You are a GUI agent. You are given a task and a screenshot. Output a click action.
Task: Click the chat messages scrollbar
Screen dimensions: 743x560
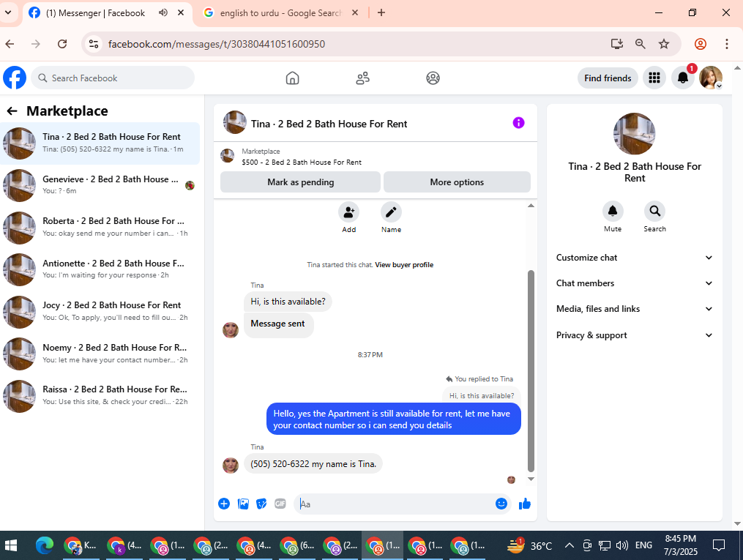tap(531, 370)
